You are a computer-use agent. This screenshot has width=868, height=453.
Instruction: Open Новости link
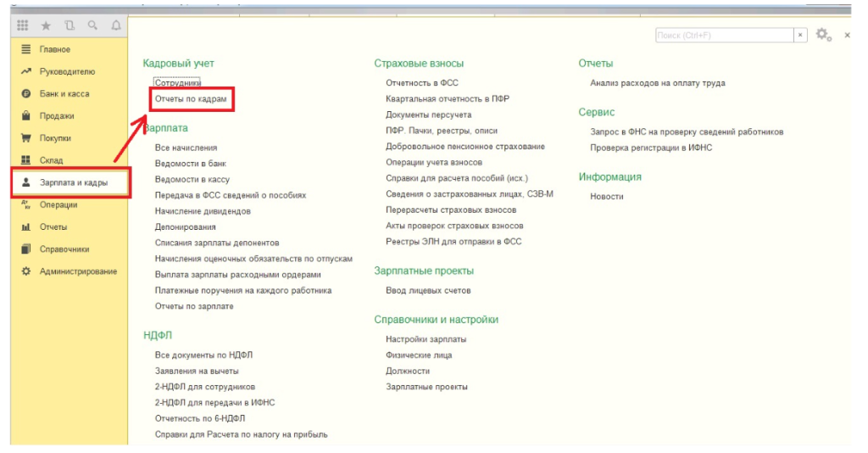click(x=607, y=196)
